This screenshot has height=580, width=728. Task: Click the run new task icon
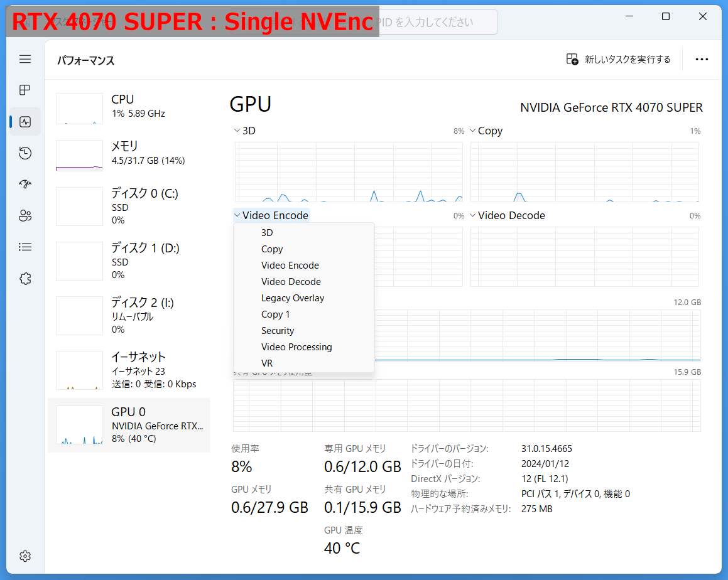click(x=572, y=60)
